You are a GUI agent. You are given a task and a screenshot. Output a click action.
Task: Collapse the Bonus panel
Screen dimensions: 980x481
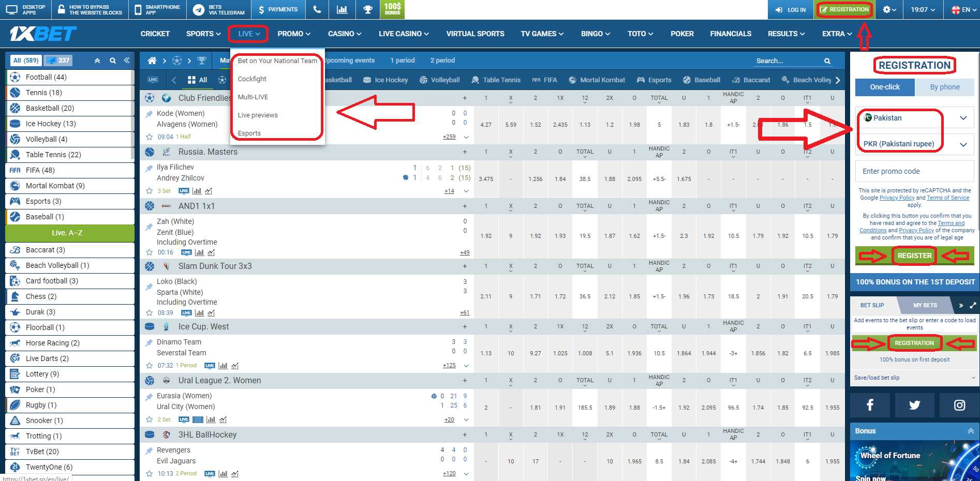971,431
